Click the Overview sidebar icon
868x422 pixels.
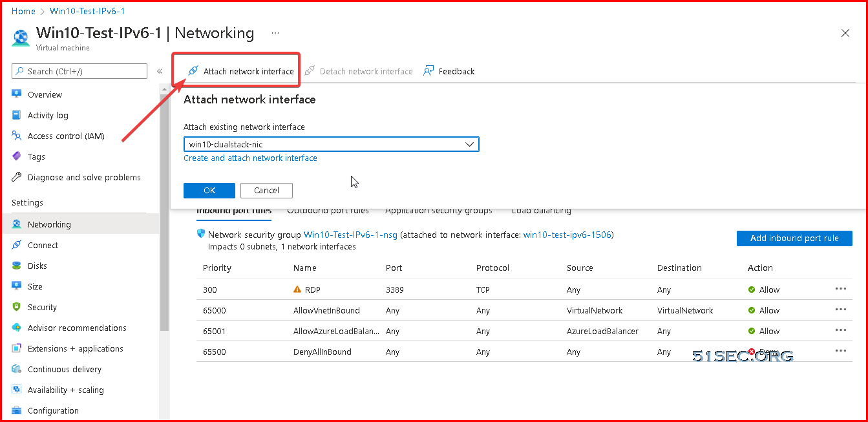[17, 94]
